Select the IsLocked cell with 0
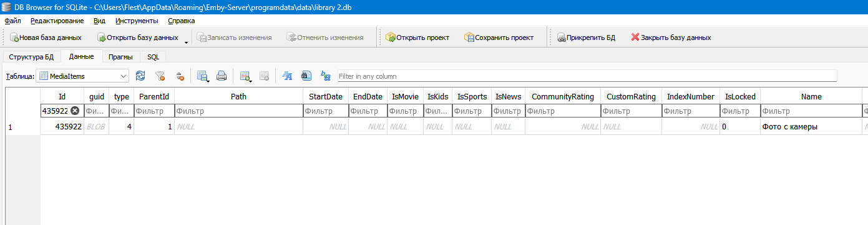Screen dimensions: 868x225 [740, 126]
